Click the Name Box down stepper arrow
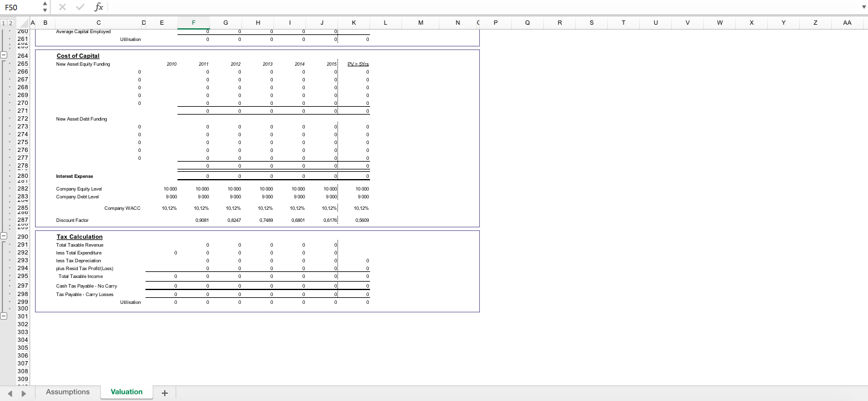Viewport: 868px width, 401px height. [x=45, y=10]
